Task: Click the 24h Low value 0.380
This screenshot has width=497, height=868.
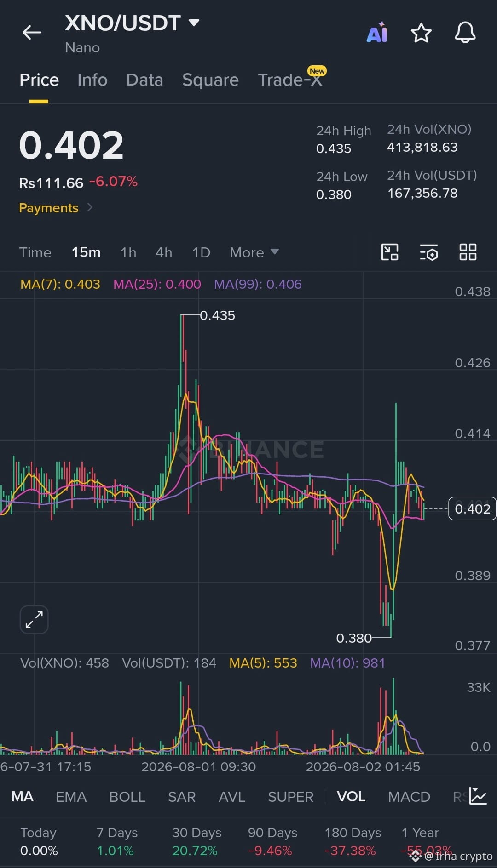Action: click(334, 194)
